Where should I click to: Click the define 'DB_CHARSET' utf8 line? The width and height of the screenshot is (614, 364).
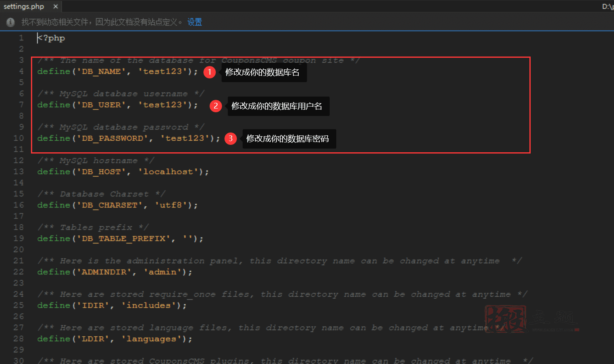coord(118,205)
